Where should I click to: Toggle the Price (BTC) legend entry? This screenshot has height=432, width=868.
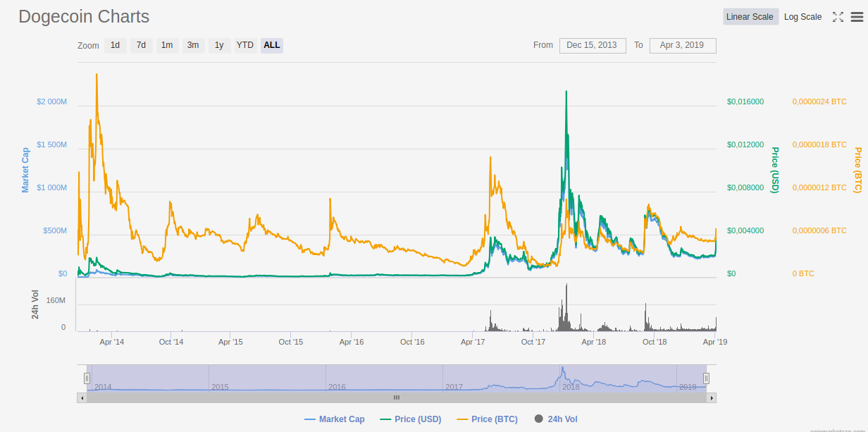(x=487, y=419)
